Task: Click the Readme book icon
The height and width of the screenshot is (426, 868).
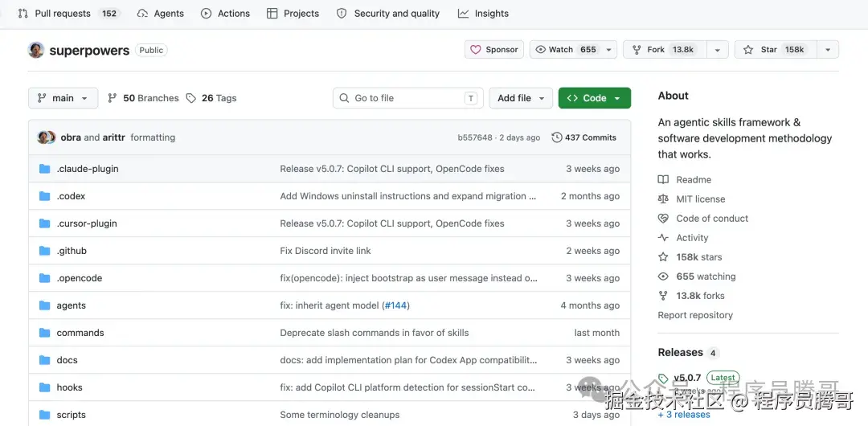Action: click(x=663, y=180)
